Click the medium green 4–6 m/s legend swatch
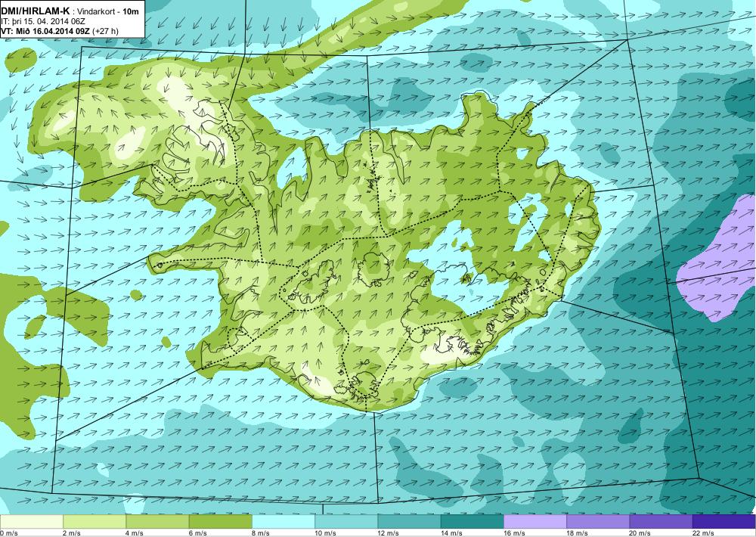The height and width of the screenshot is (537, 756). [158, 522]
